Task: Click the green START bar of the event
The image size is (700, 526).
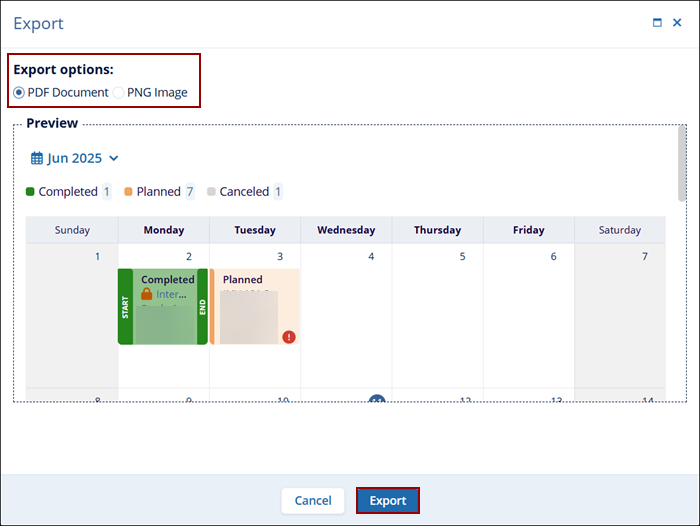Action: point(125,306)
